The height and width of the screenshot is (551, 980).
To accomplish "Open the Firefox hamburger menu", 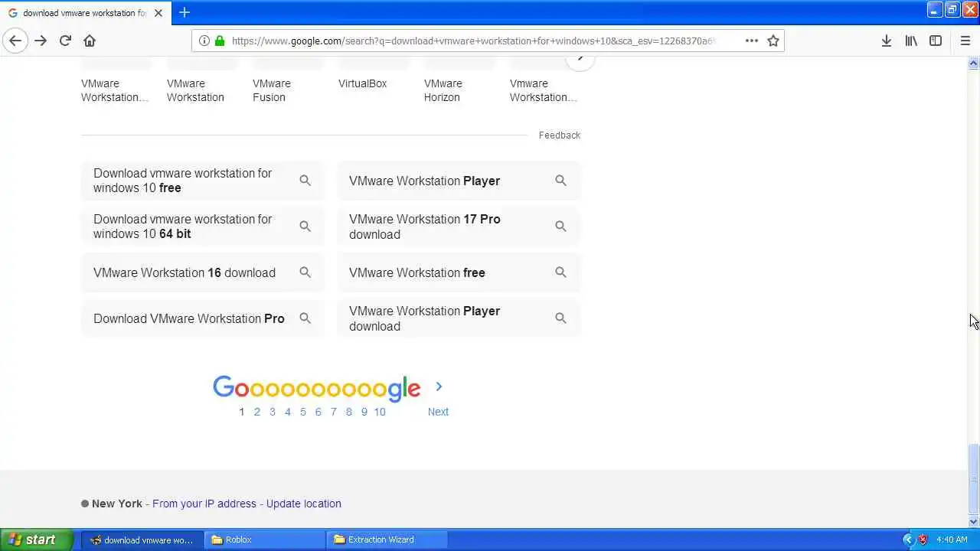I will pos(965,41).
